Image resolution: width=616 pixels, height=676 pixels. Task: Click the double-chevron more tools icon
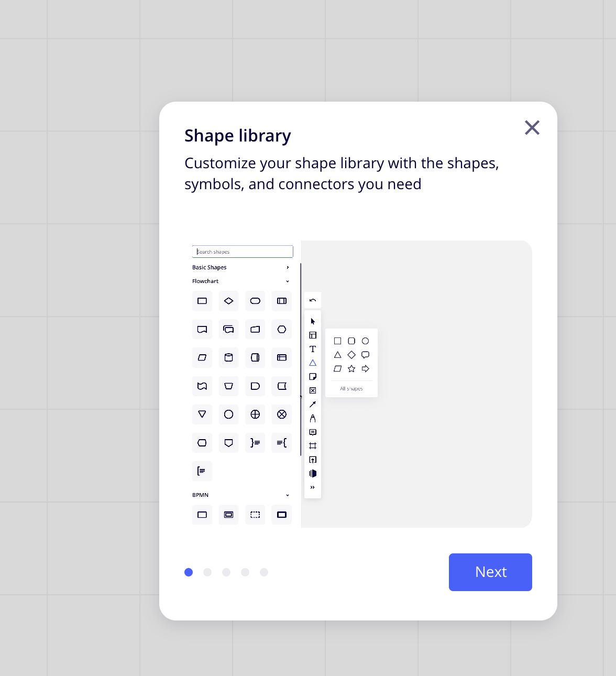(x=313, y=487)
